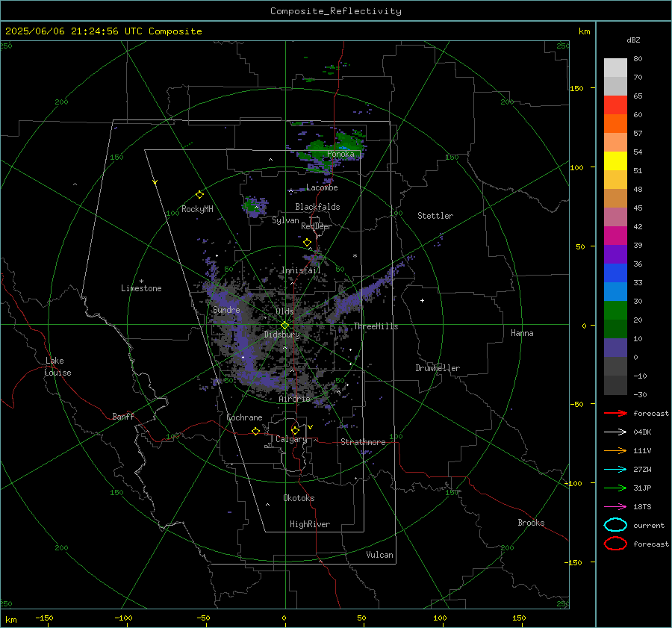Viewport: 672px width, 628px height.
Task: Click the white plus marker west of Hanna
Action: (x=422, y=300)
